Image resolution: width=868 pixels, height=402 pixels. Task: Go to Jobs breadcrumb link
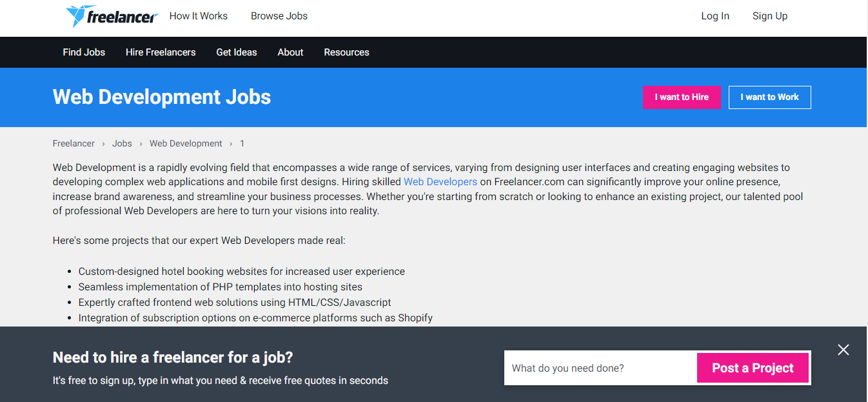tap(122, 144)
